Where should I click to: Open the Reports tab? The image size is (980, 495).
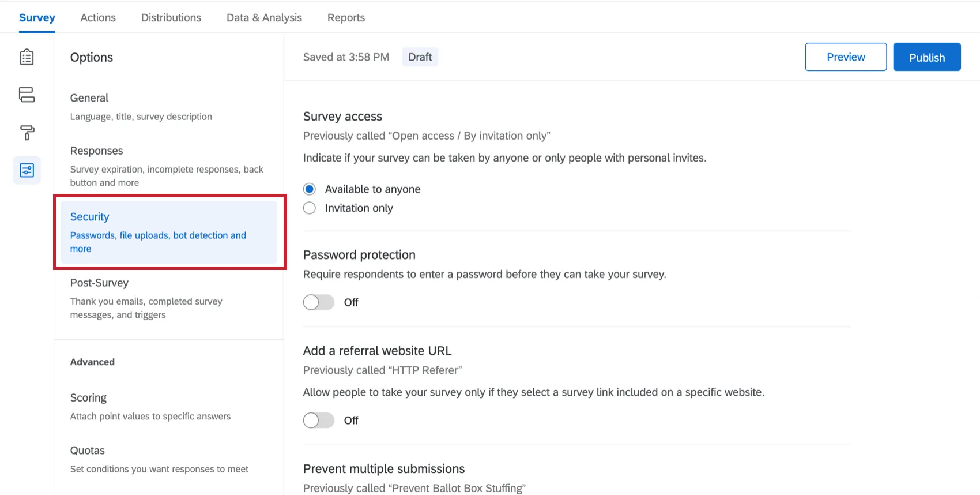pos(346,18)
